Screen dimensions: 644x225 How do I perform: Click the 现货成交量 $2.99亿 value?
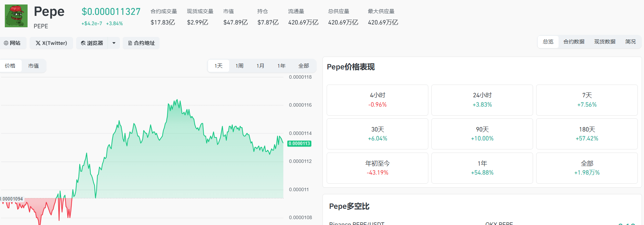197,22
